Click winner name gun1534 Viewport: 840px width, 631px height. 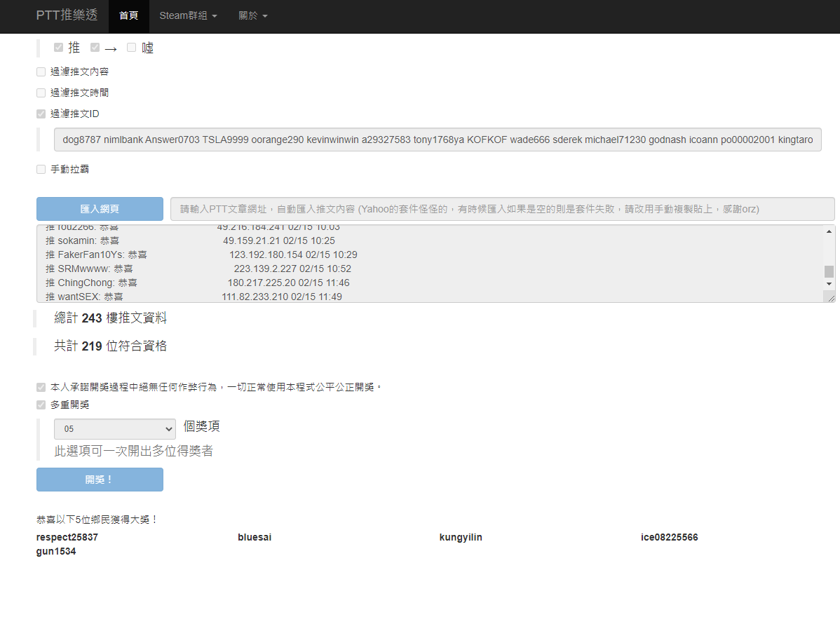[55, 552]
